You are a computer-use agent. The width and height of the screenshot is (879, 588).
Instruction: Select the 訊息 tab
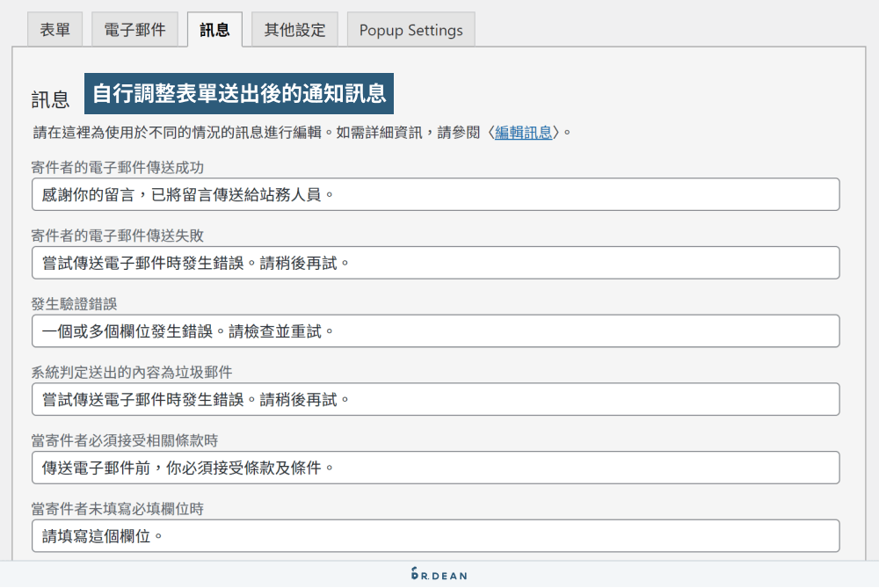214,29
